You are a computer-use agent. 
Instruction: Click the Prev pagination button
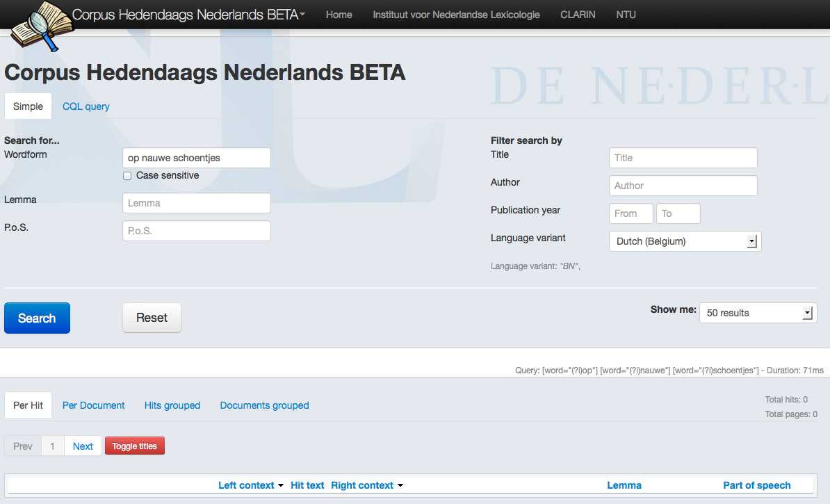(23, 446)
